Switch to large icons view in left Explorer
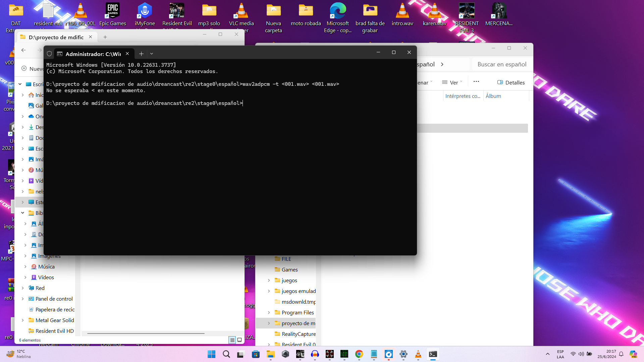The height and width of the screenshot is (362, 644). (x=239, y=340)
